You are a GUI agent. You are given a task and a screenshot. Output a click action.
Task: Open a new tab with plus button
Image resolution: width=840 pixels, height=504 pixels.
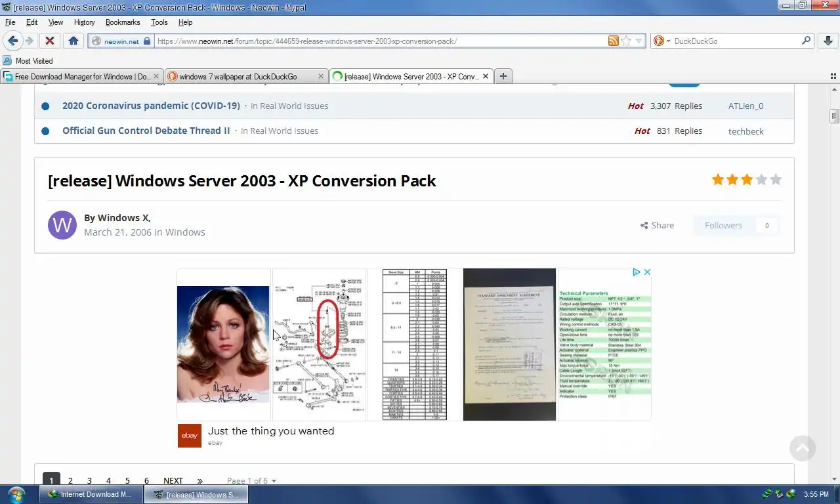pos(503,76)
